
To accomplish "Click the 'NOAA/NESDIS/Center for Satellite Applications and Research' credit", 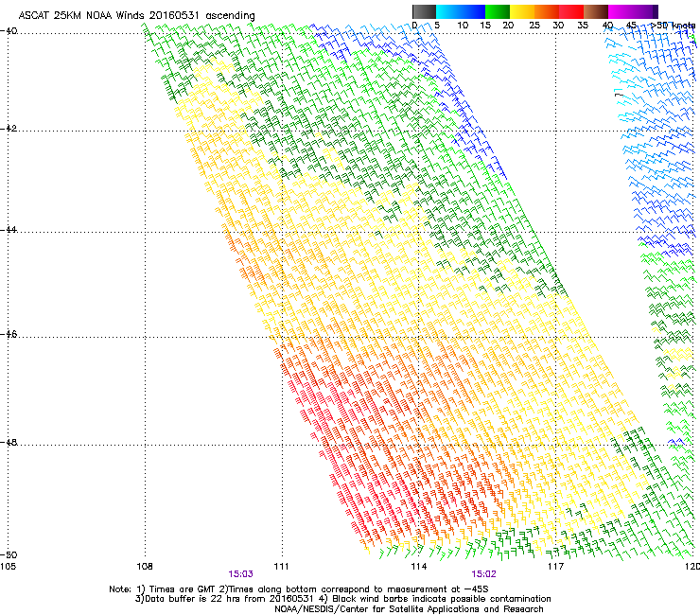I will click(x=409, y=609).
